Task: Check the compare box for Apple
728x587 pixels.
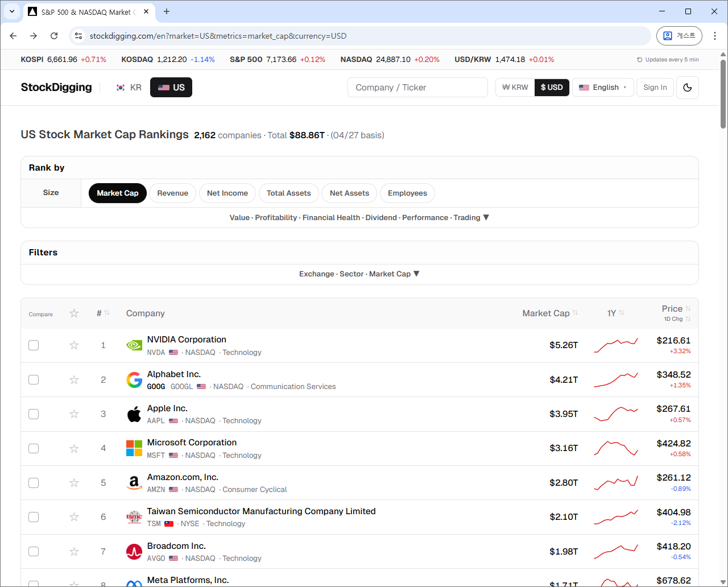Action: point(34,414)
